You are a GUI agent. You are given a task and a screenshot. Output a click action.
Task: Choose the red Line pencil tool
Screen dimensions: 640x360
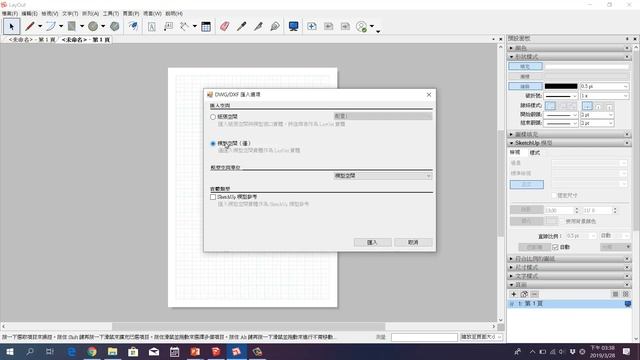[x=29, y=27]
